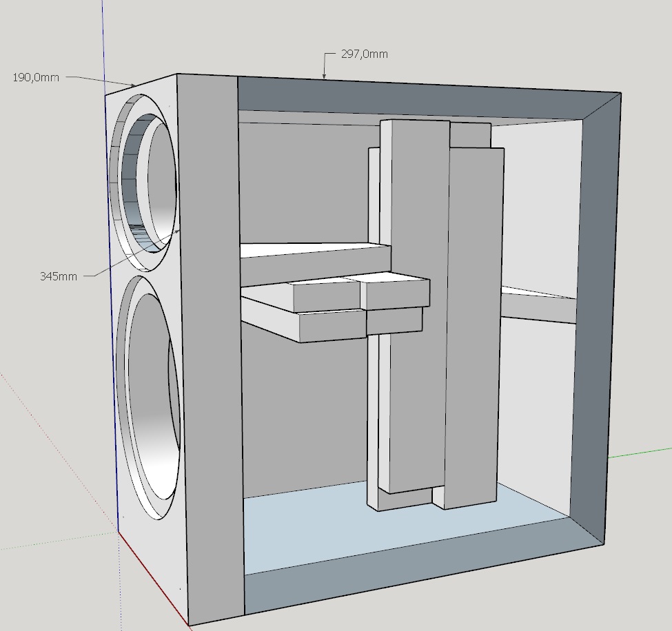
Task: Click the lower large round speaker cutout
Action: [148, 397]
